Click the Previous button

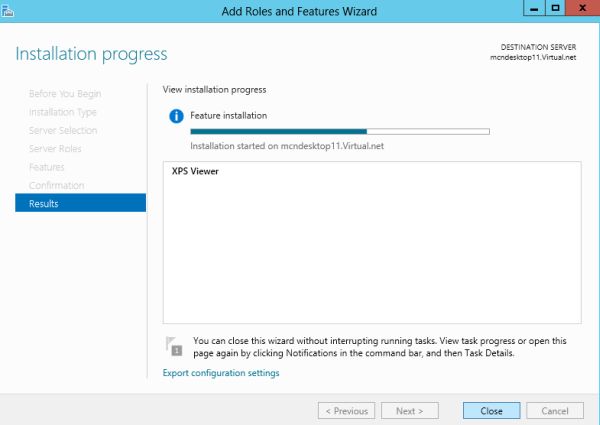coord(346,411)
